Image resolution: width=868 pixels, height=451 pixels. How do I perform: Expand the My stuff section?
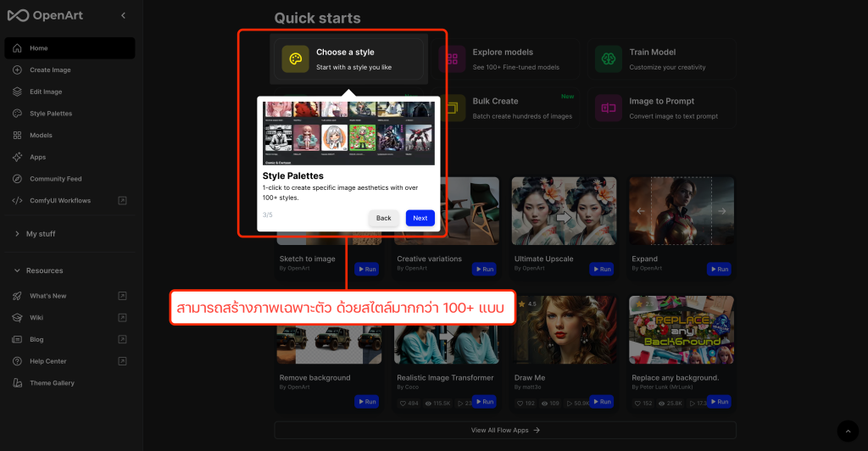point(40,234)
